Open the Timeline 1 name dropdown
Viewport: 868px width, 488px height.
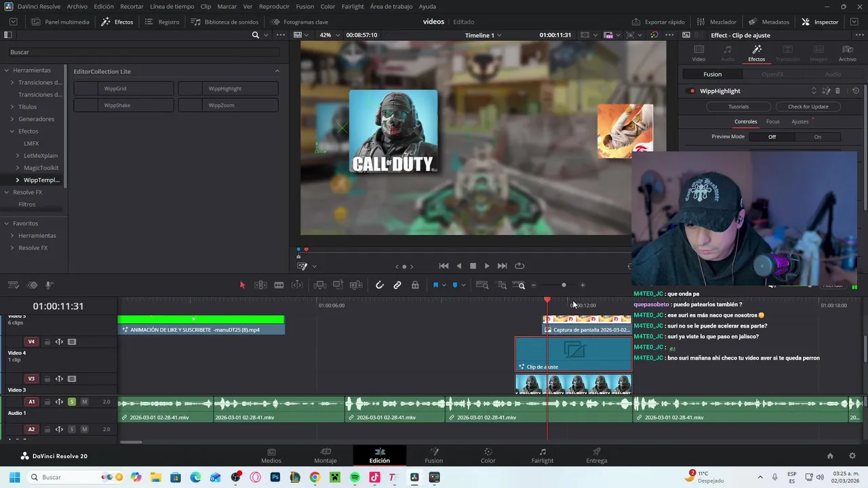[x=483, y=35]
